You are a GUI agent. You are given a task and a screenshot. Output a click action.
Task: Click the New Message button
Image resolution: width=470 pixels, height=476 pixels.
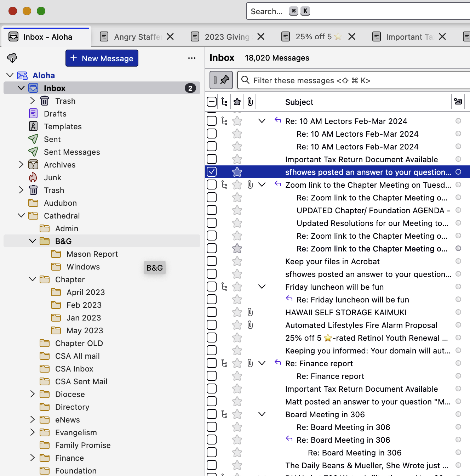102,58
